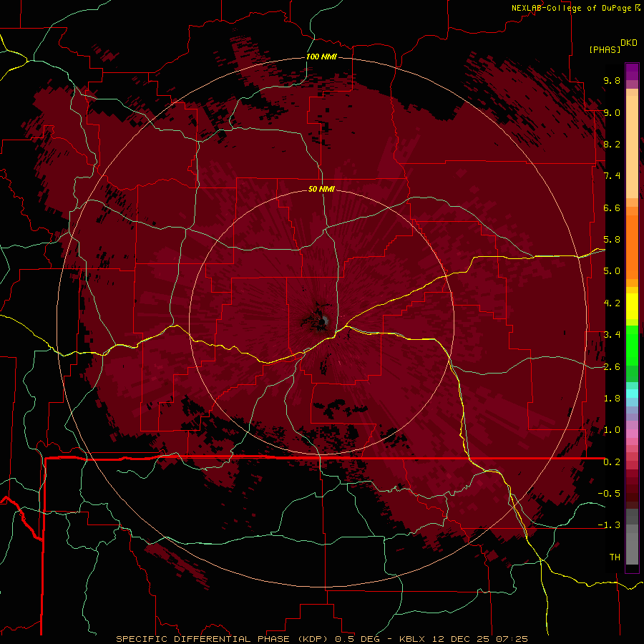Select the 6.6 scale value

(612, 208)
